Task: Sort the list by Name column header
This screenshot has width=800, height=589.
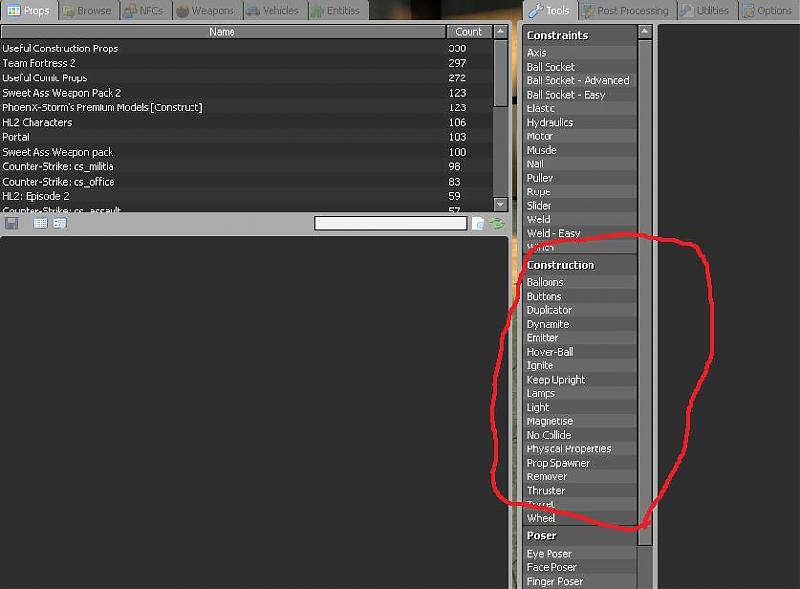Action: [x=222, y=32]
